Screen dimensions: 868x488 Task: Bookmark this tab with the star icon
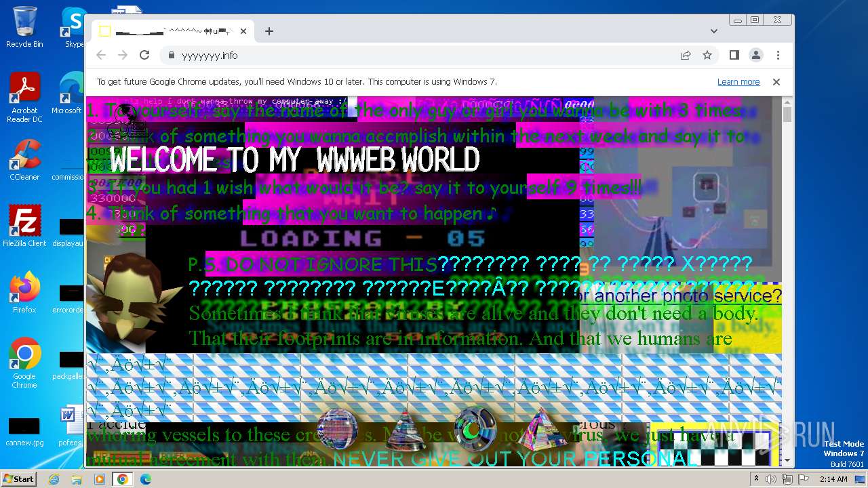point(707,56)
